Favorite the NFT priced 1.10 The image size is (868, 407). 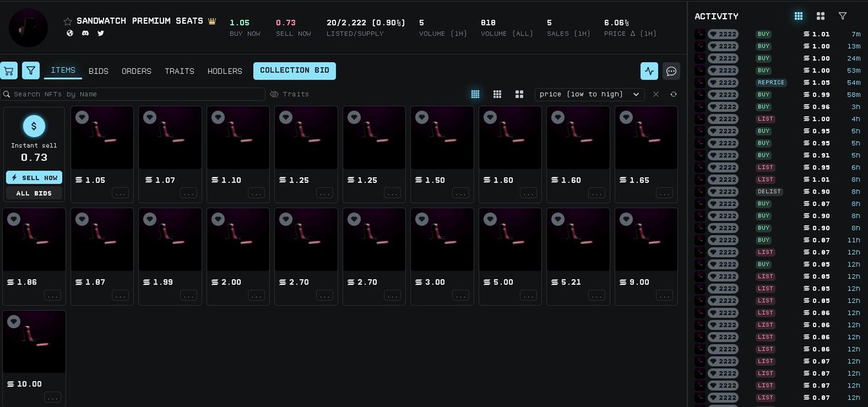pos(218,117)
